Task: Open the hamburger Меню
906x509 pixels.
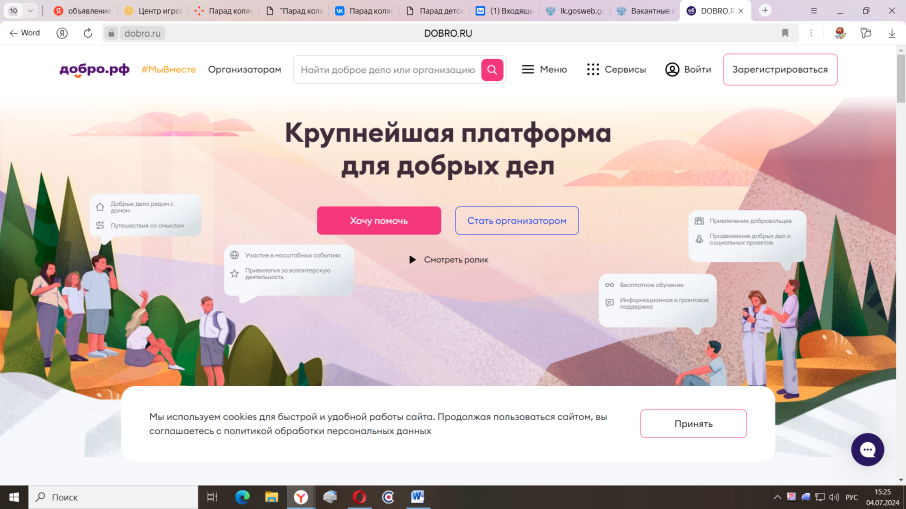Action: pyautogui.click(x=544, y=69)
